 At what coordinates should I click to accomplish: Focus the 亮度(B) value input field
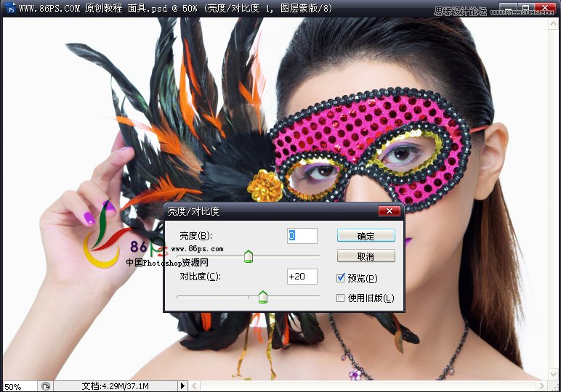(x=302, y=236)
